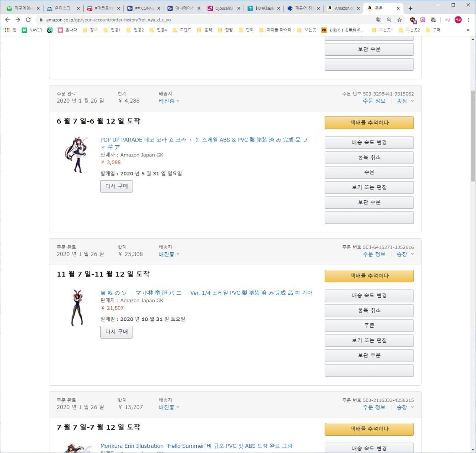Click the Chrome profile avatar

coord(458,20)
